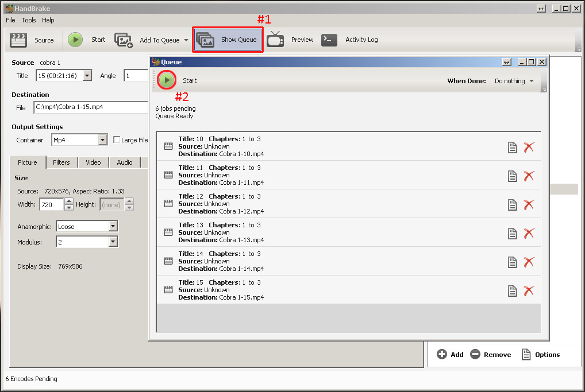Click the Destination File path field
The height and width of the screenshot is (392, 585).
pos(91,107)
